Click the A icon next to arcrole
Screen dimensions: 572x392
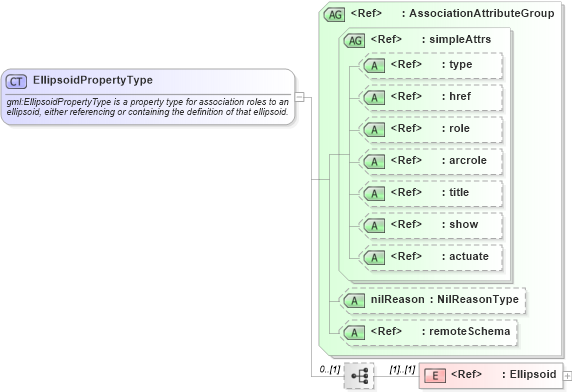[374, 162]
